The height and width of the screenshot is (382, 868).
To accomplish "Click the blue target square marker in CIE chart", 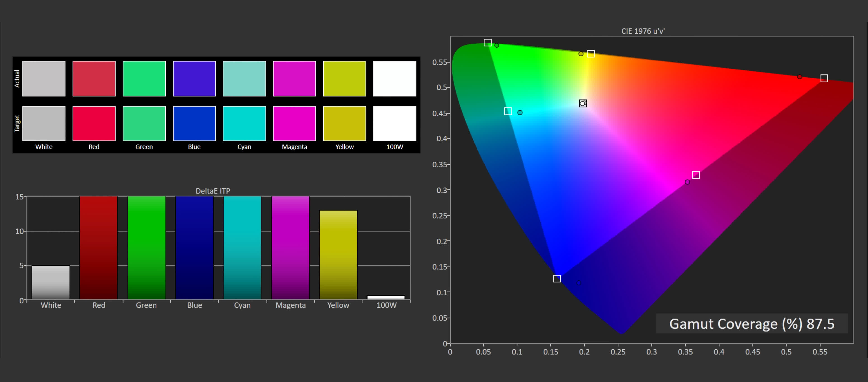I will point(557,279).
